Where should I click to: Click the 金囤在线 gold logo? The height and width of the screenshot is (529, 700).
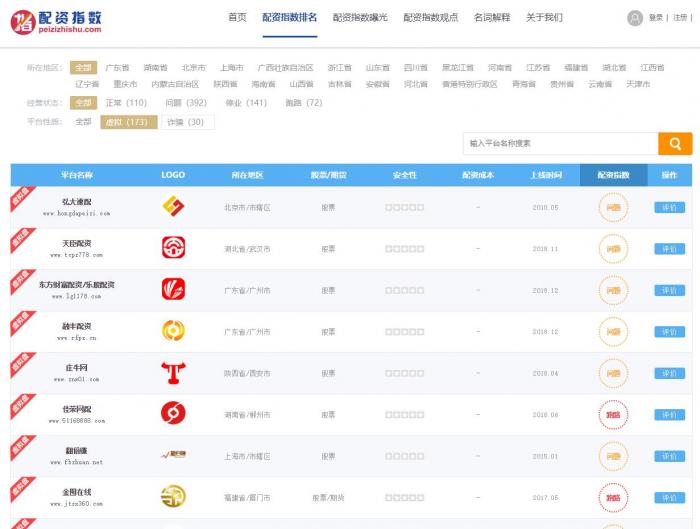tap(173, 497)
